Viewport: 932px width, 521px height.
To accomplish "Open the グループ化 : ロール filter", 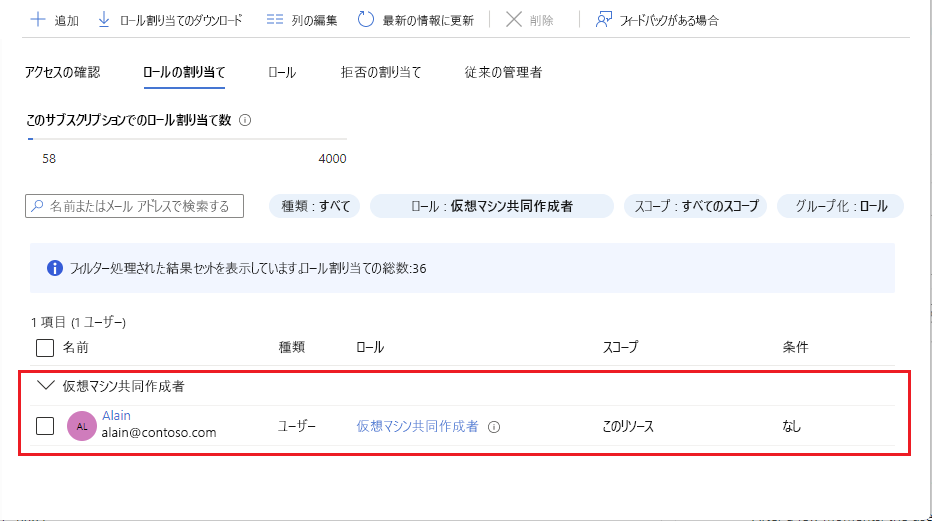I will (x=840, y=206).
